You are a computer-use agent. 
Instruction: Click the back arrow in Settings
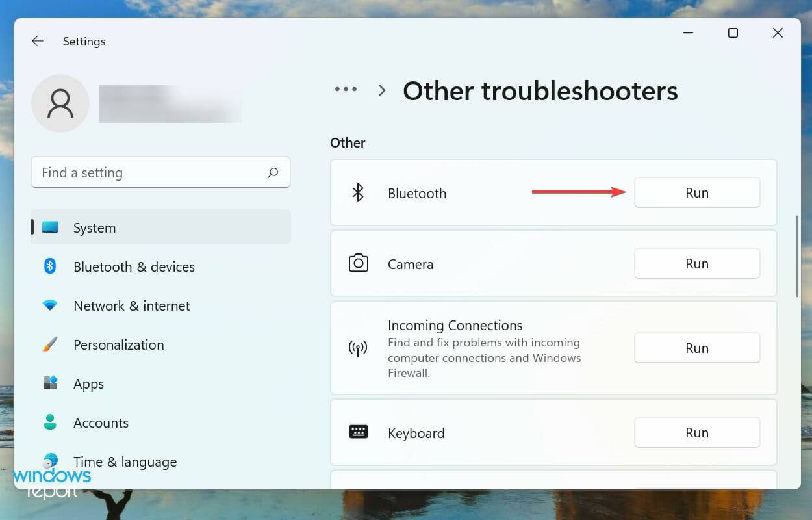[x=38, y=41]
